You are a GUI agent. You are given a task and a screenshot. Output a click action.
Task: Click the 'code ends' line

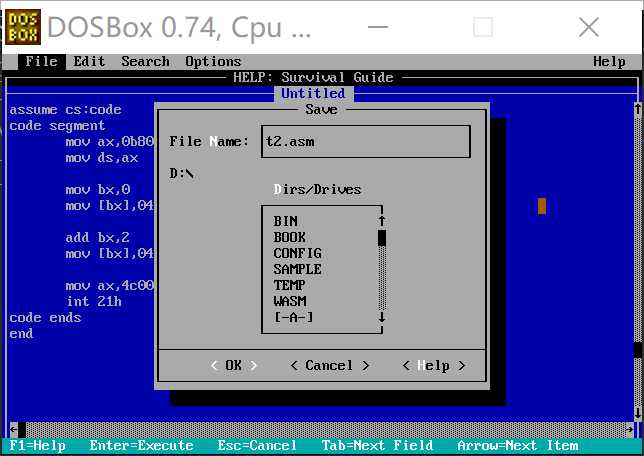coord(45,318)
